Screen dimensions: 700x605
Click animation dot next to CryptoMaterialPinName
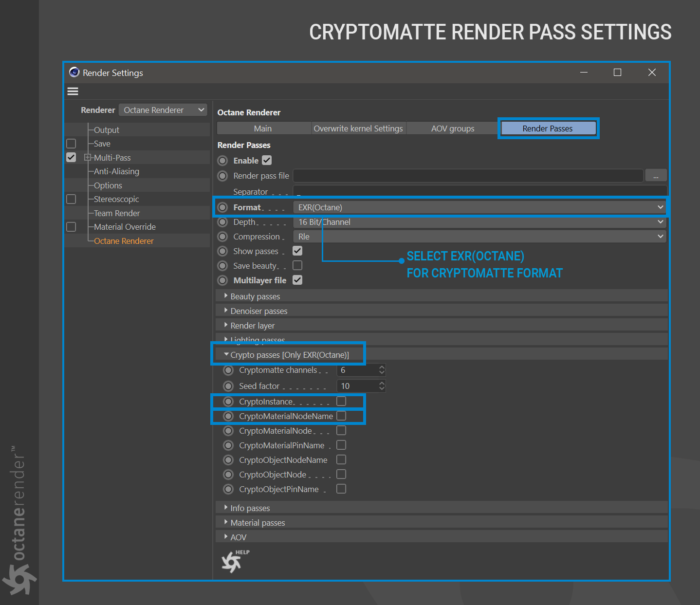click(228, 445)
